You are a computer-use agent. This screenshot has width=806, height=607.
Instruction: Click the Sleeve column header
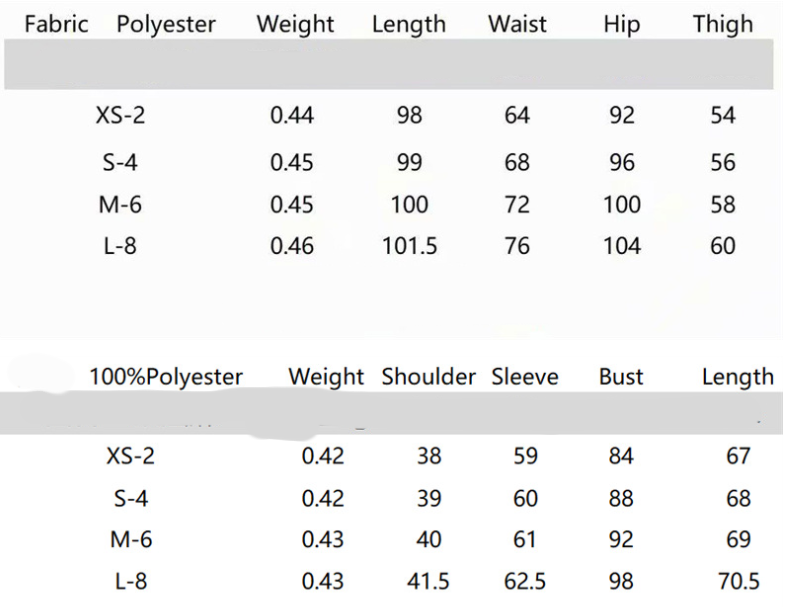(x=525, y=377)
